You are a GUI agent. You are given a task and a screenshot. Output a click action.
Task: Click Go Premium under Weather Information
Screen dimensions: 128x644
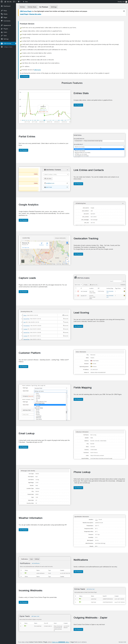pyautogui.click(x=23, y=530)
